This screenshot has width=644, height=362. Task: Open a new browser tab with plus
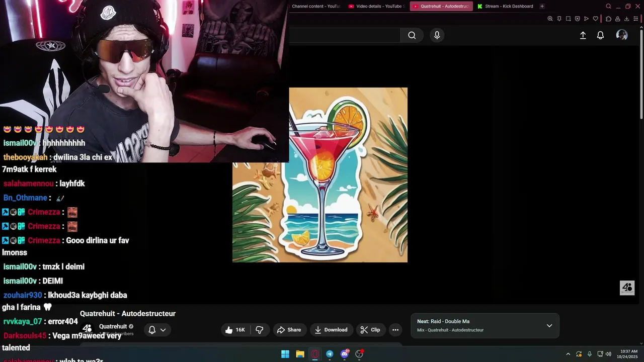[542, 7]
